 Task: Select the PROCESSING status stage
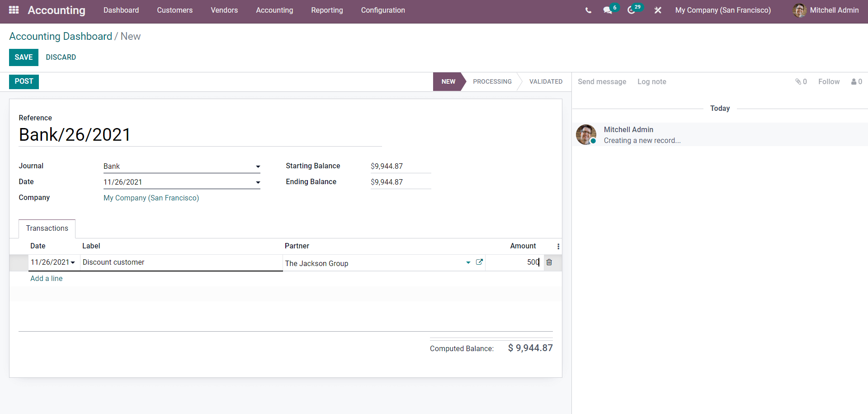pos(492,81)
